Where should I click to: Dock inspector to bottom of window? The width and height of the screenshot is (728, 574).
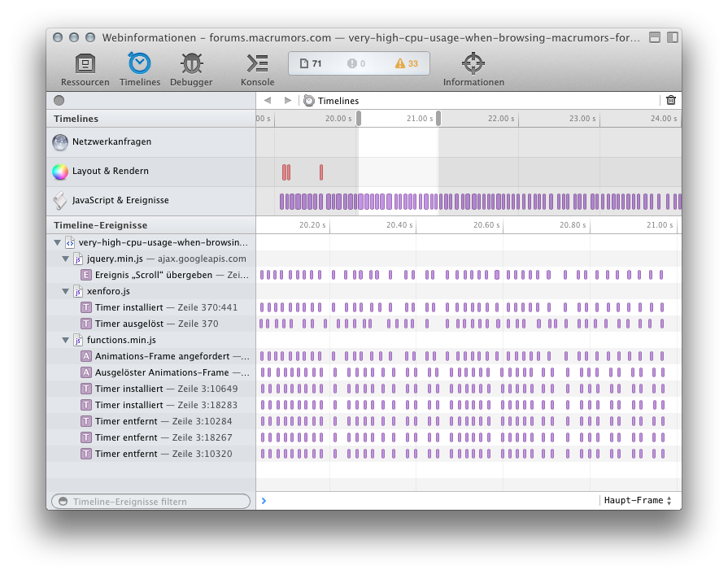[x=655, y=37]
